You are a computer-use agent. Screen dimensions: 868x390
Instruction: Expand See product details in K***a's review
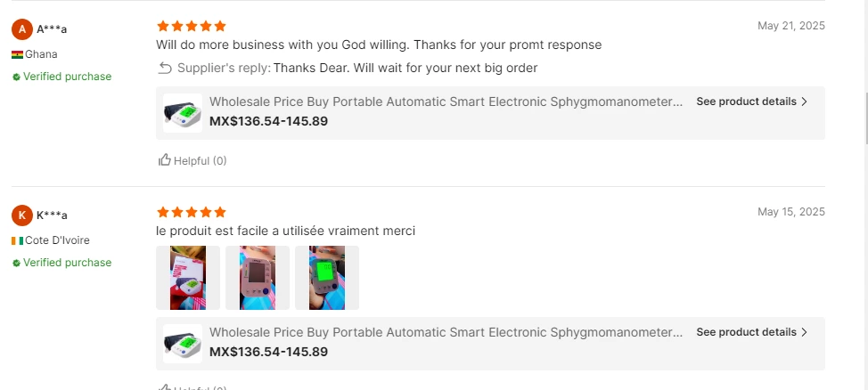pos(751,332)
